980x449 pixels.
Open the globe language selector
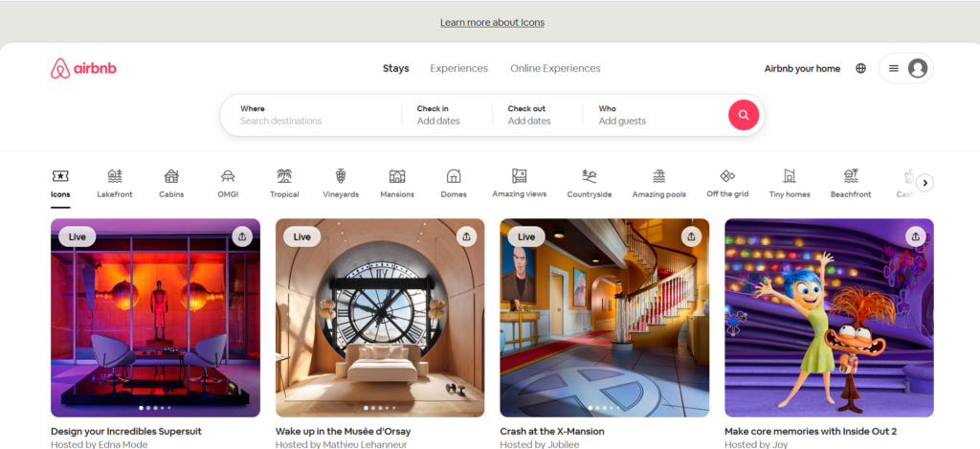click(860, 69)
